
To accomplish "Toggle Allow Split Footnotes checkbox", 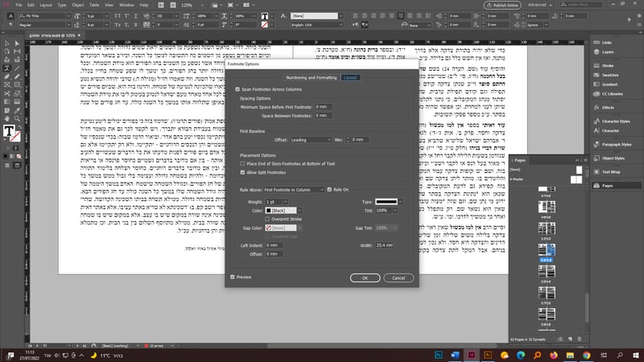I will (x=242, y=172).
